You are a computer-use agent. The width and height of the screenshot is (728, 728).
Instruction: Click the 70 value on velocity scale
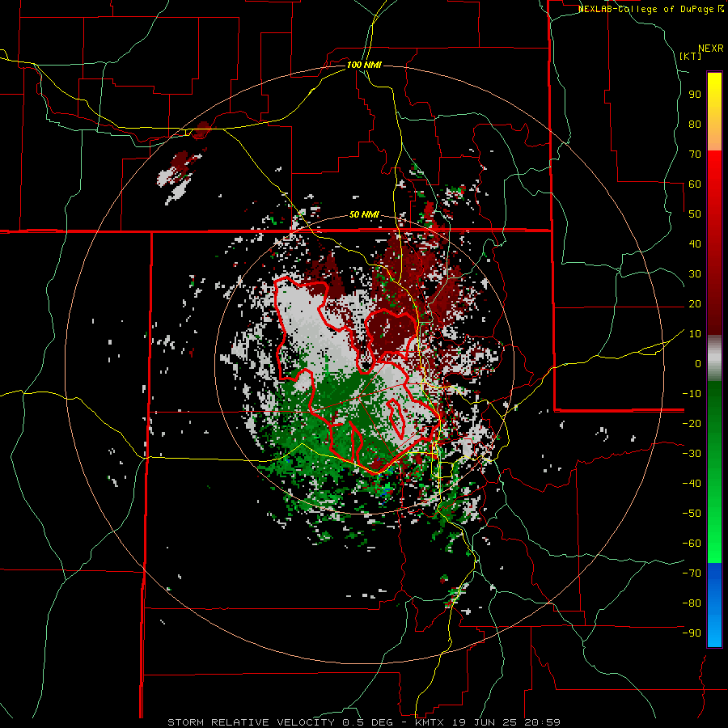pyautogui.click(x=695, y=154)
